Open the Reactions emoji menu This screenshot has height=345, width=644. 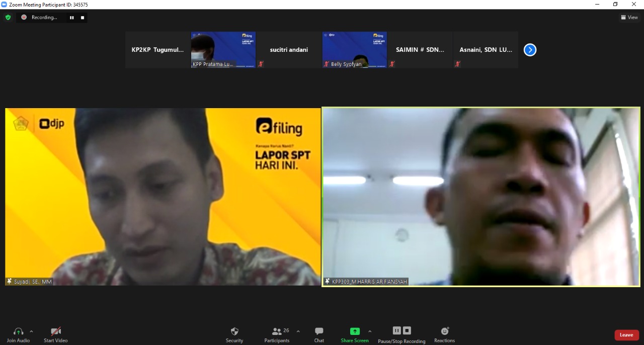[x=444, y=332]
